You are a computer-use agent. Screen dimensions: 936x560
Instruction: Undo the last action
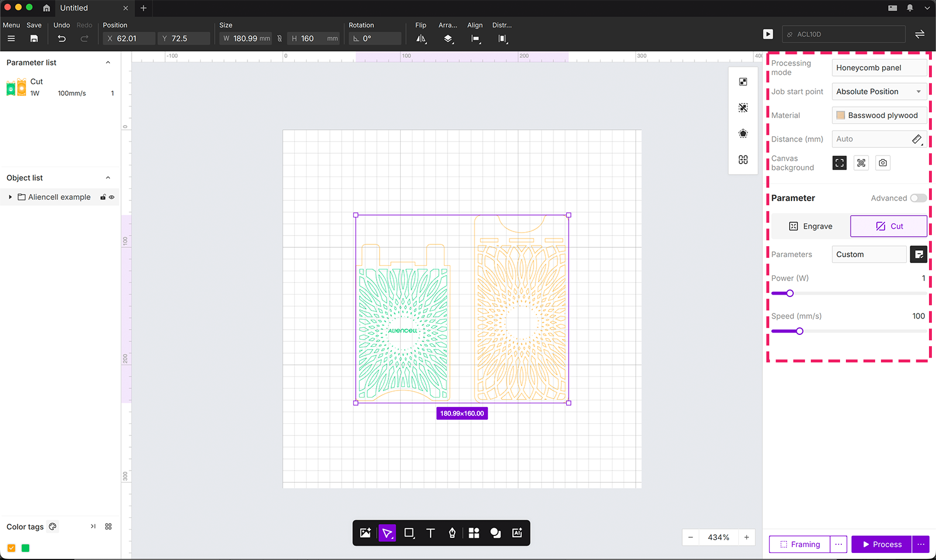[61, 39]
